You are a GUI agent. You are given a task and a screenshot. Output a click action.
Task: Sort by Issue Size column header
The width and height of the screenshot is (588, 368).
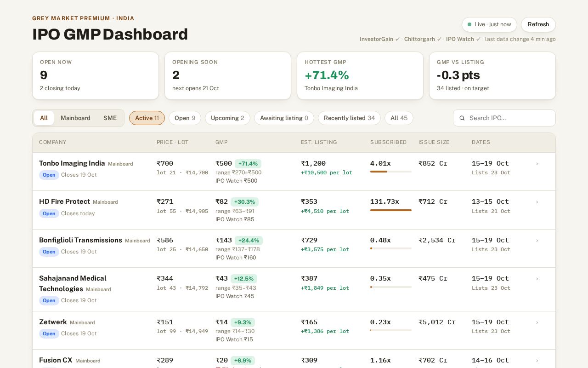tap(434, 143)
